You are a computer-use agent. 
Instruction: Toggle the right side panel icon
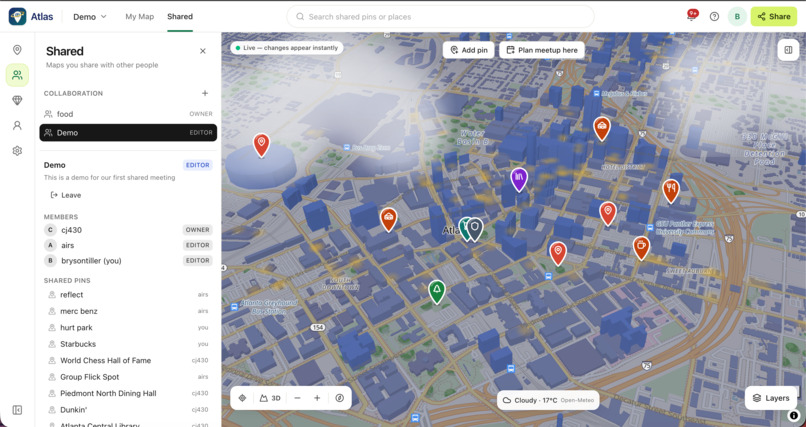point(788,50)
